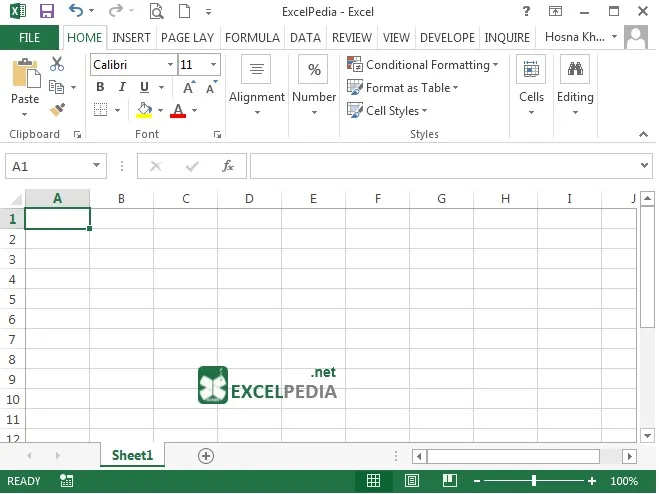Cancel entry with the X in formula bar
Screen dimensions: 659x494
156,166
